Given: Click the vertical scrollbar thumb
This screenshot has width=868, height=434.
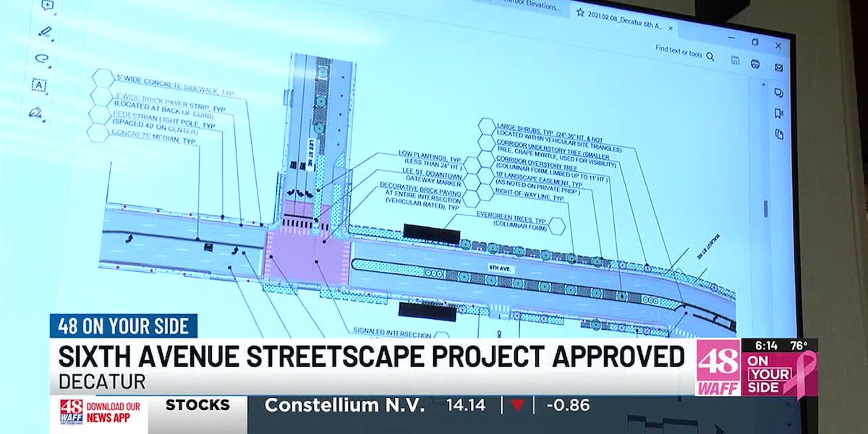Looking at the screenshot, I should pyautogui.click(x=765, y=209).
